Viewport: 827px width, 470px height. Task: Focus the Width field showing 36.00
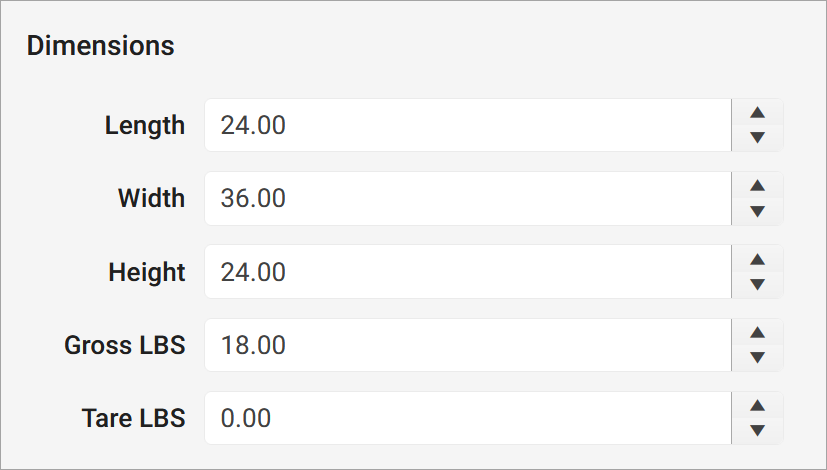pos(467,198)
